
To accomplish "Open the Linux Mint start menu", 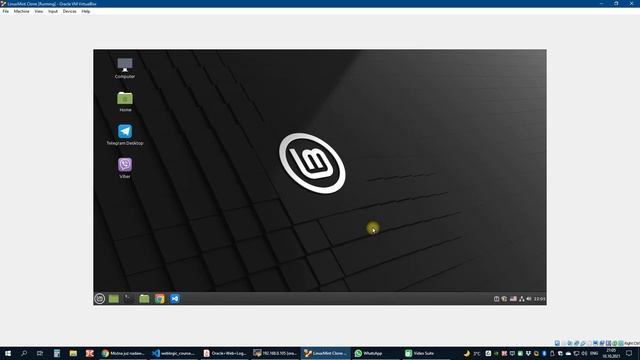I will tap(100, 298).
